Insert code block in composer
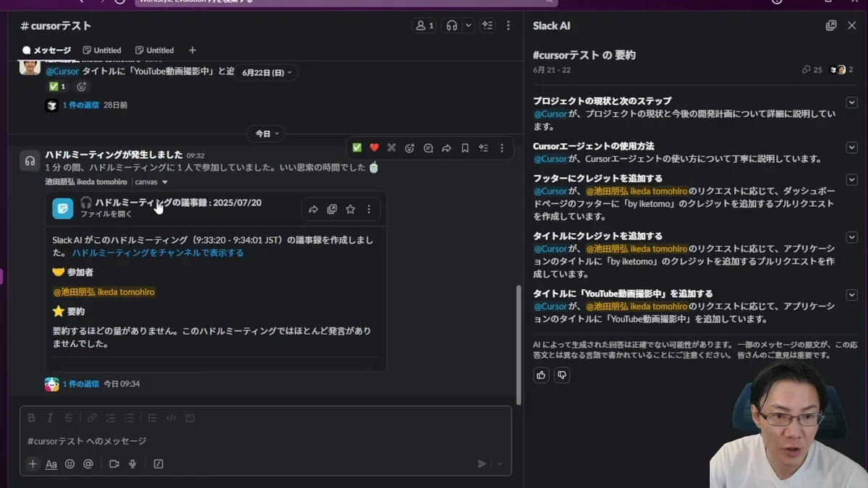Viewport: 868px width, 488px height. pyautogui.click(x=190, y=418)
